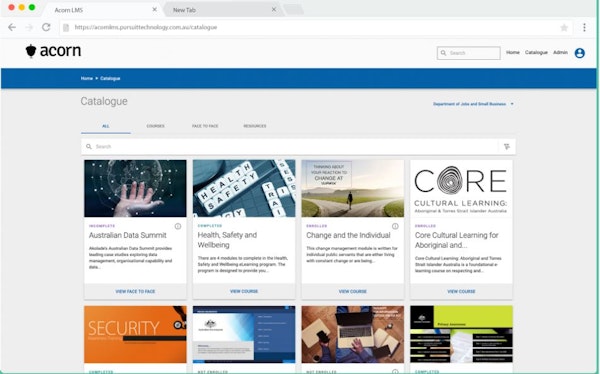Reload the page with the refresh icon
Image resolution: width=600 pixels, height=374 pixels.
tap(46, 27)
